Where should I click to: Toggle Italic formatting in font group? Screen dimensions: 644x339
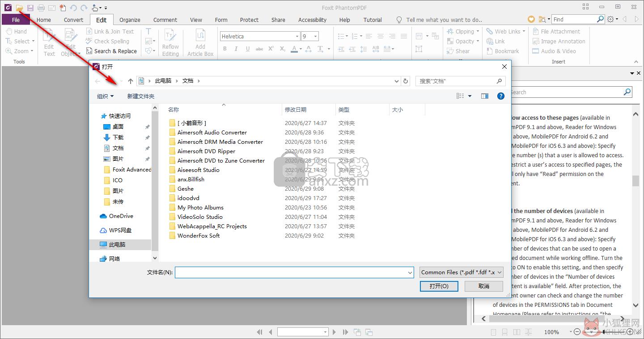tap(236, 49)
